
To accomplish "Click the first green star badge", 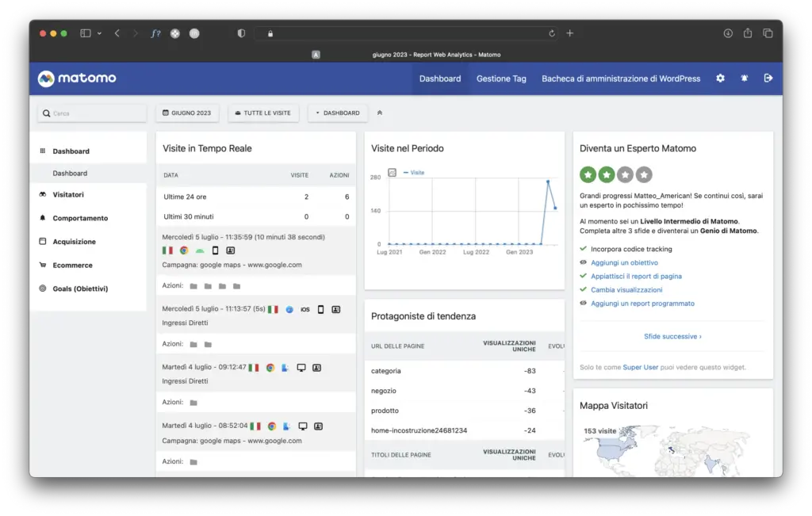I will coord(588,174).
